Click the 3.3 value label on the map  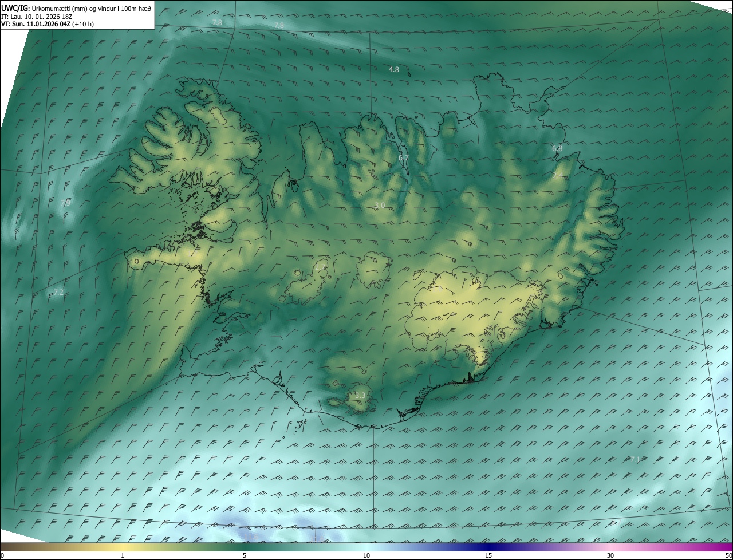pyautogui.click(x=360, y=395)
